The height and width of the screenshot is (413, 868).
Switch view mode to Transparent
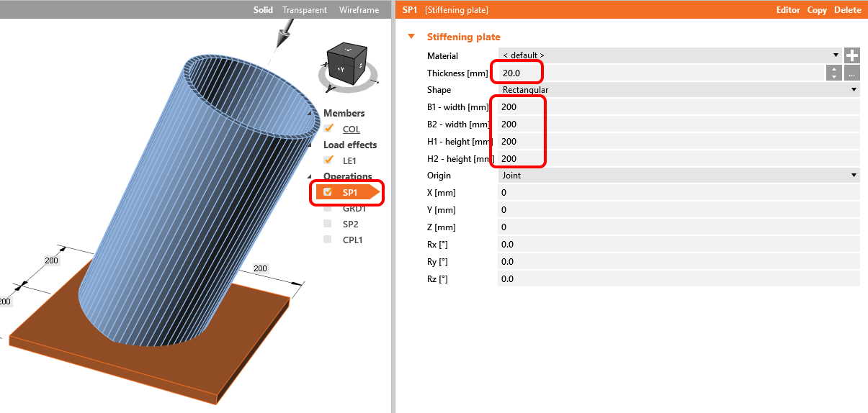coord(305,10)
